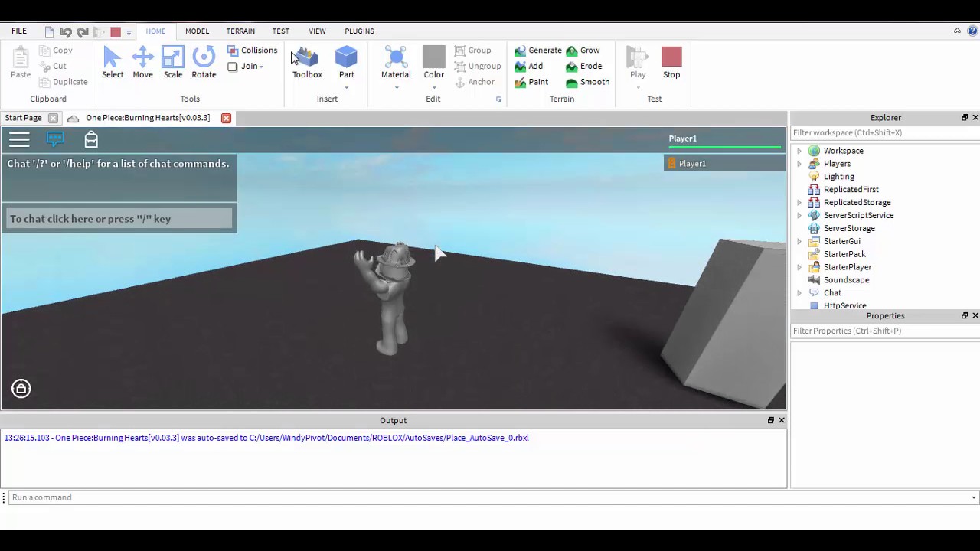This screenshot has width=980, height=551.
Task: Click the Filter Properties search field
Action: tap(885, 331)
